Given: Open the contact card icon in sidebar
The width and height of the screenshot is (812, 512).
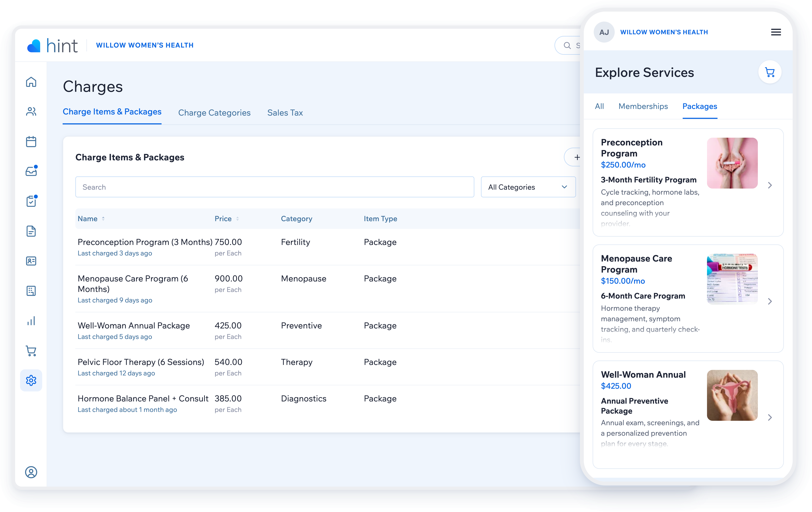Looking at the screenshot, I should tap(31, 261).
